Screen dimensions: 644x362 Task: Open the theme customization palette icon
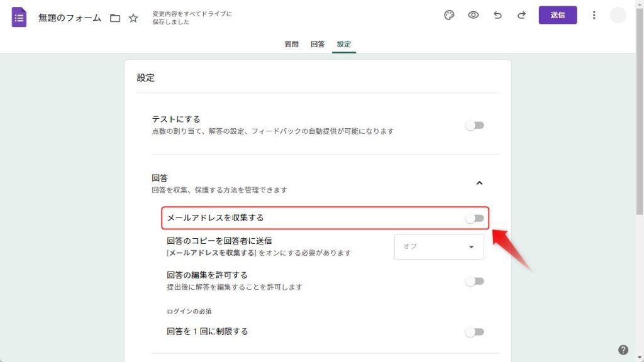click(x=449, y=15)
